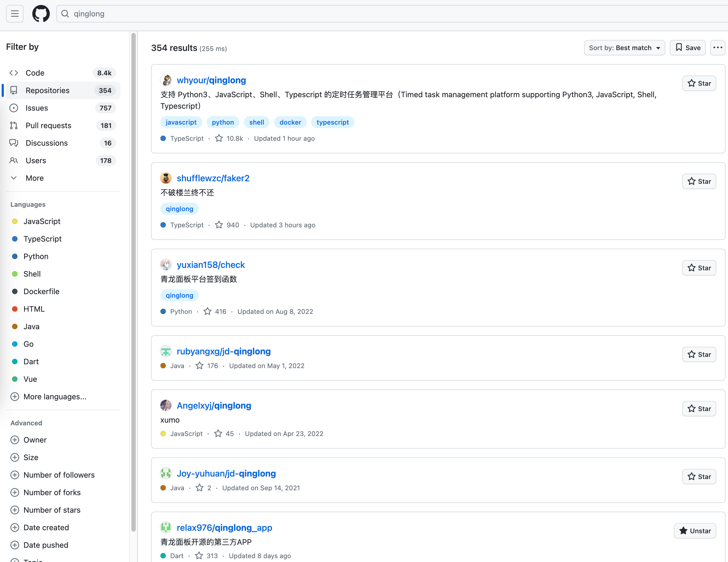Filter results by Code
This screenshot has width=728, height=562.
coord(63,73)
